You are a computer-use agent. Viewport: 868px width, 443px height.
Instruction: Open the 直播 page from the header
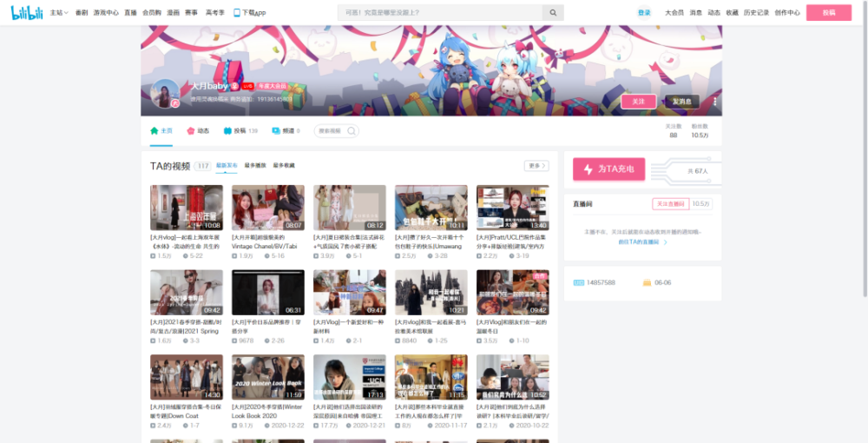[131, 13]
